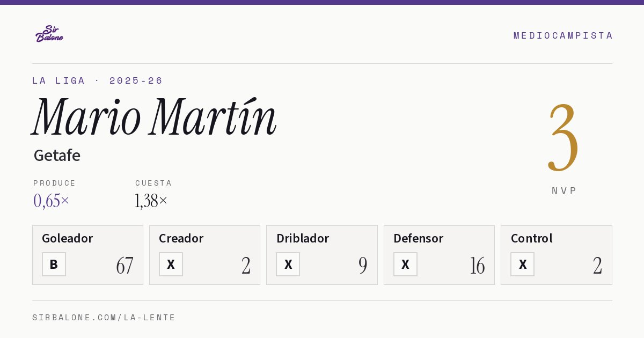Open the Driblador card

coord(322,255)
